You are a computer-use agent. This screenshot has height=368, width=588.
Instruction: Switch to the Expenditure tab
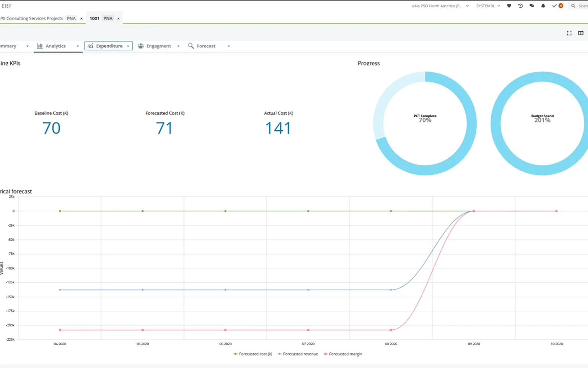tap(108, 46)
